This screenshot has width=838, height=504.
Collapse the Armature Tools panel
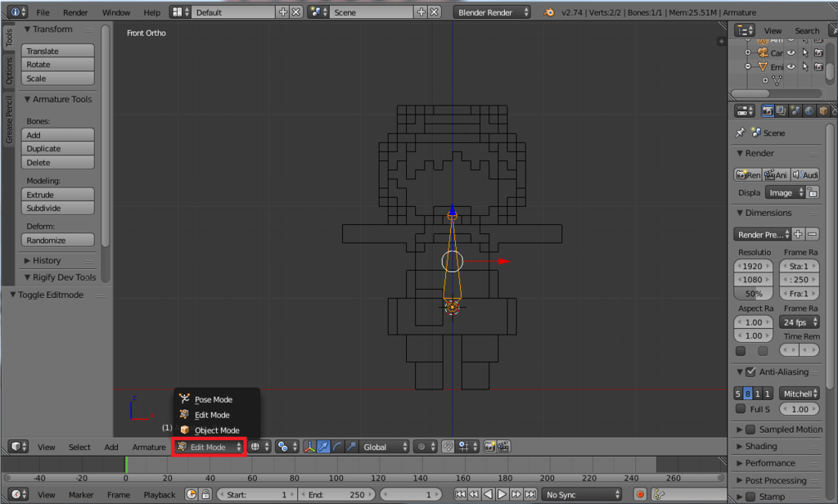58,99
